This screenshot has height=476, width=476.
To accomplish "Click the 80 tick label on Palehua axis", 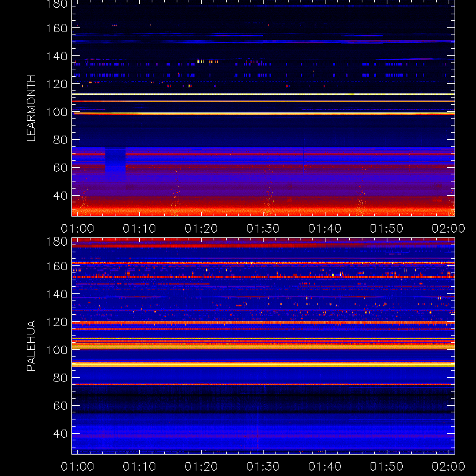I will pyautogui.click(x=60, y=378).
